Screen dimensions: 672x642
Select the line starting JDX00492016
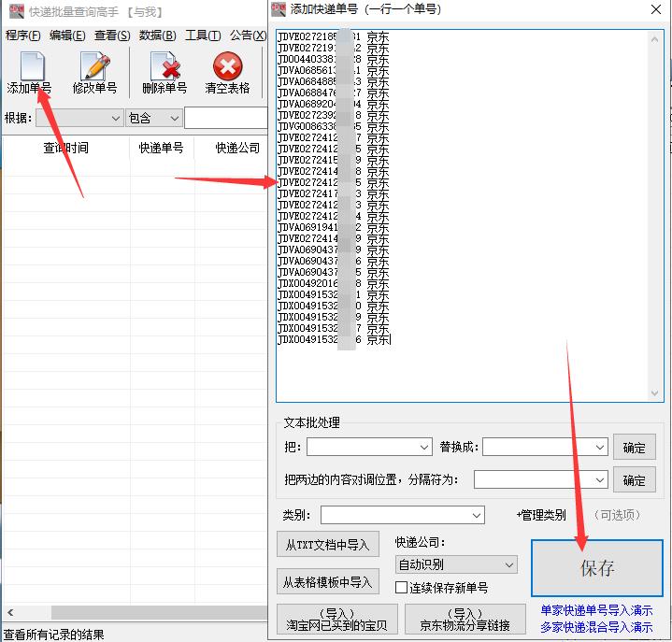(333, 283)
